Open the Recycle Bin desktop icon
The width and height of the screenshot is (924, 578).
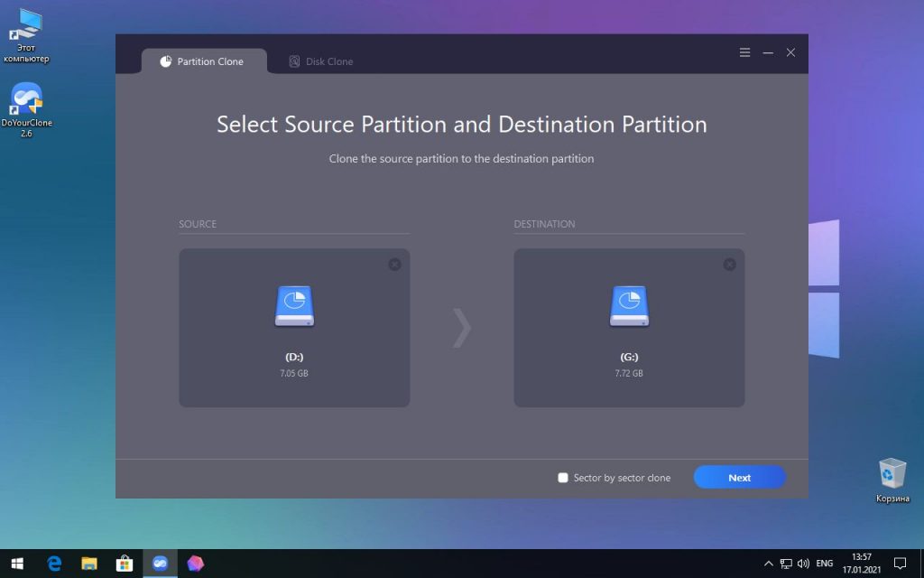[892, 477]
